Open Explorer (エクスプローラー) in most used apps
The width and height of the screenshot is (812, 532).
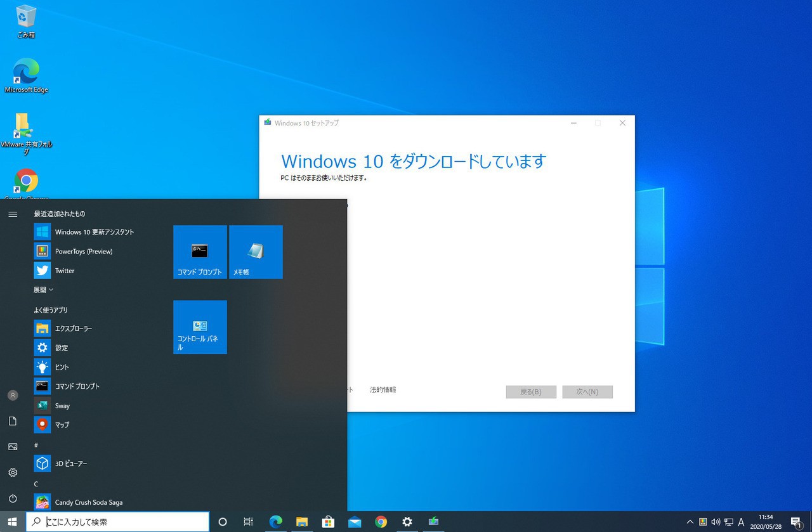click(x=73, y=328)
